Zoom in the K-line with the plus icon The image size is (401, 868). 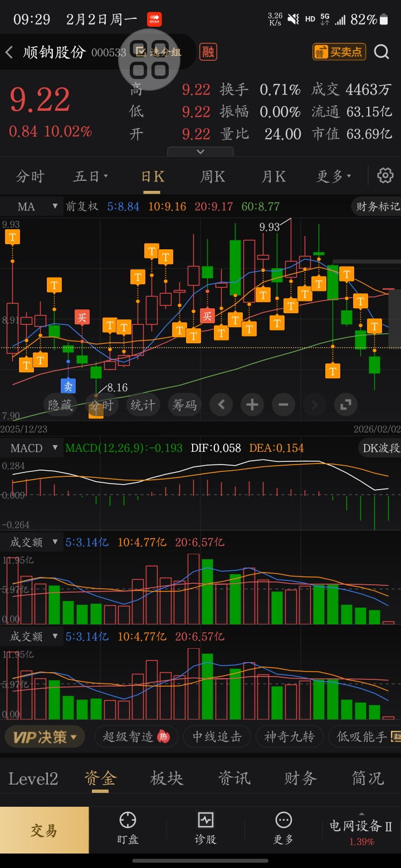(252, 405)
